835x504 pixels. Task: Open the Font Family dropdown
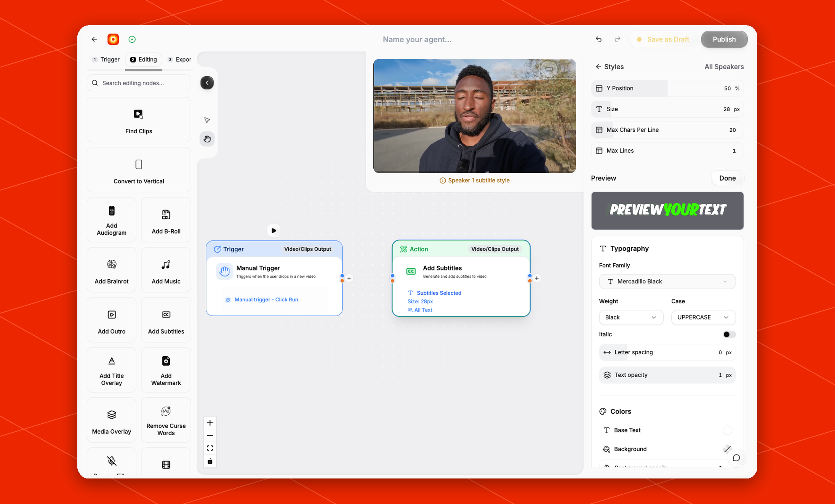[667, 282]
